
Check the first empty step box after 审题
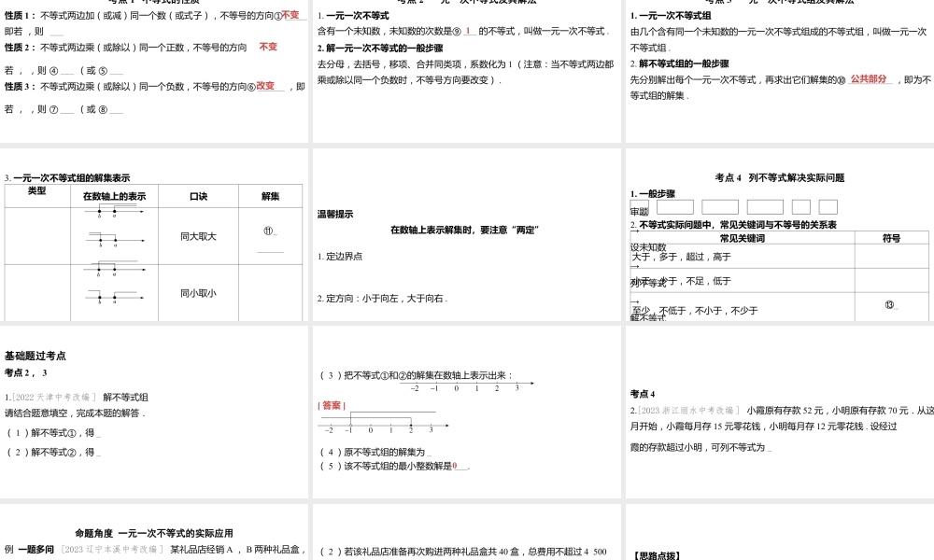(x=674, y=206)
